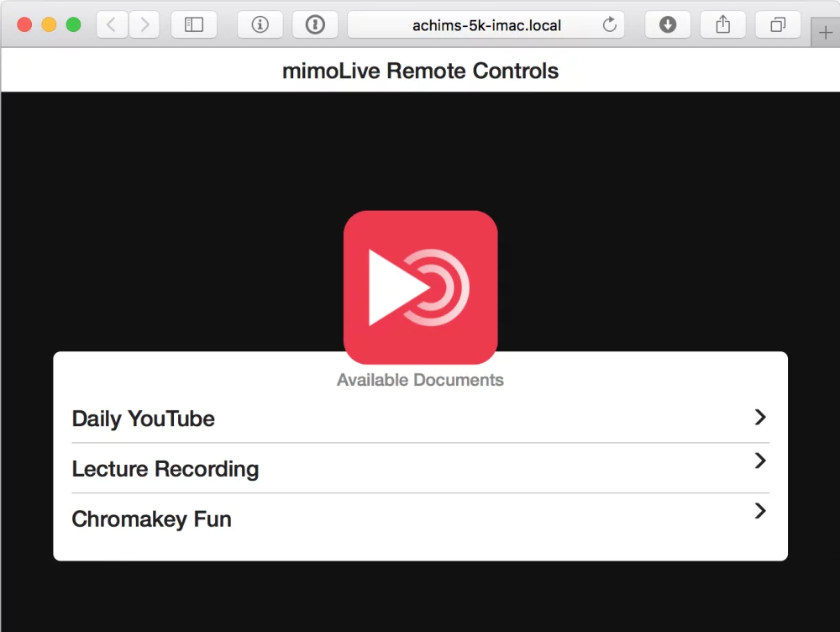Image resolution: width=840 pixels, height=632 pixels.
Task: Open the Chromakey Fun document
Action: coord(421,519)
